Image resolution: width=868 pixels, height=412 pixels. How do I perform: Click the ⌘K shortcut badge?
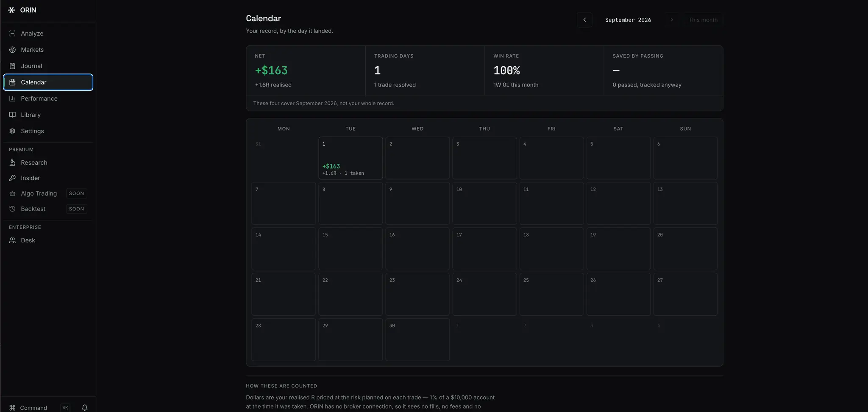pyautogui.click(x=65, y=408)
